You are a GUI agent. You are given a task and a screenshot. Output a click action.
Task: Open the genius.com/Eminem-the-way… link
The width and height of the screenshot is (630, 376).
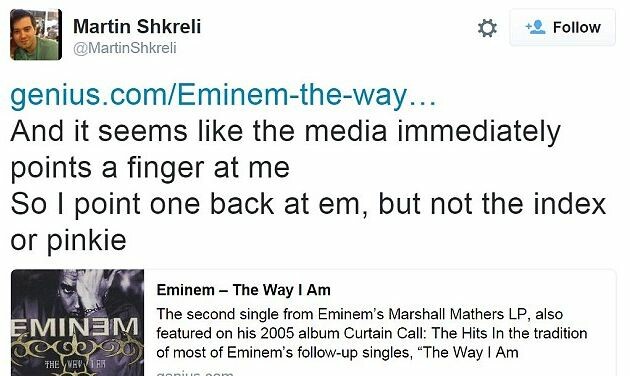[x=223, y=96]
